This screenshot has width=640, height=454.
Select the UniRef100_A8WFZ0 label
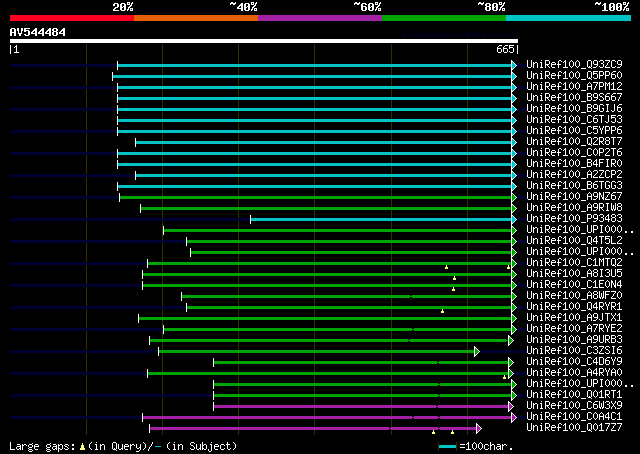(x=574, y=296)
